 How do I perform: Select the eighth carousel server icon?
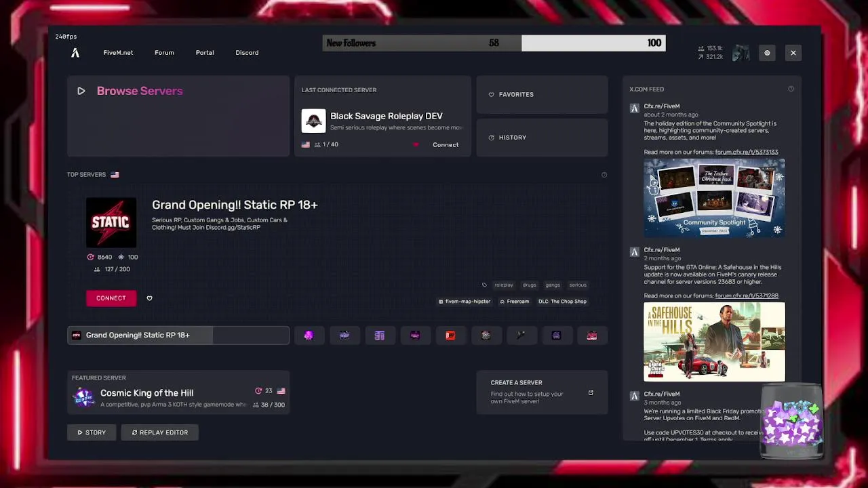click(556, 335)
